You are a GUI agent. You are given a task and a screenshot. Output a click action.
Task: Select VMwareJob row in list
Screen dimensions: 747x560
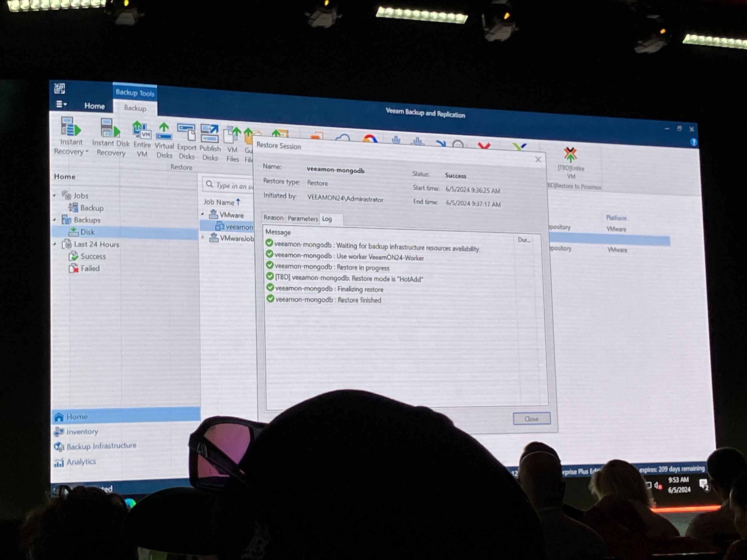[x=231, y=238]
